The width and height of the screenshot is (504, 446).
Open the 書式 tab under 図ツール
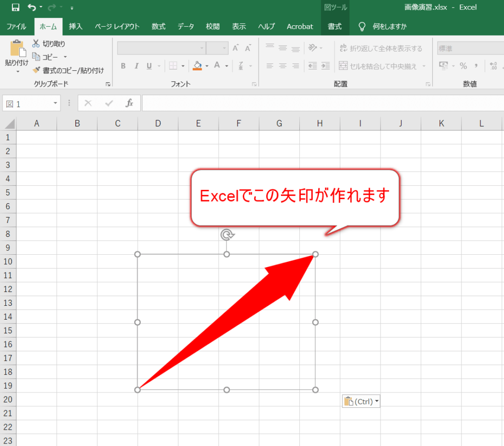coord(335,26)
